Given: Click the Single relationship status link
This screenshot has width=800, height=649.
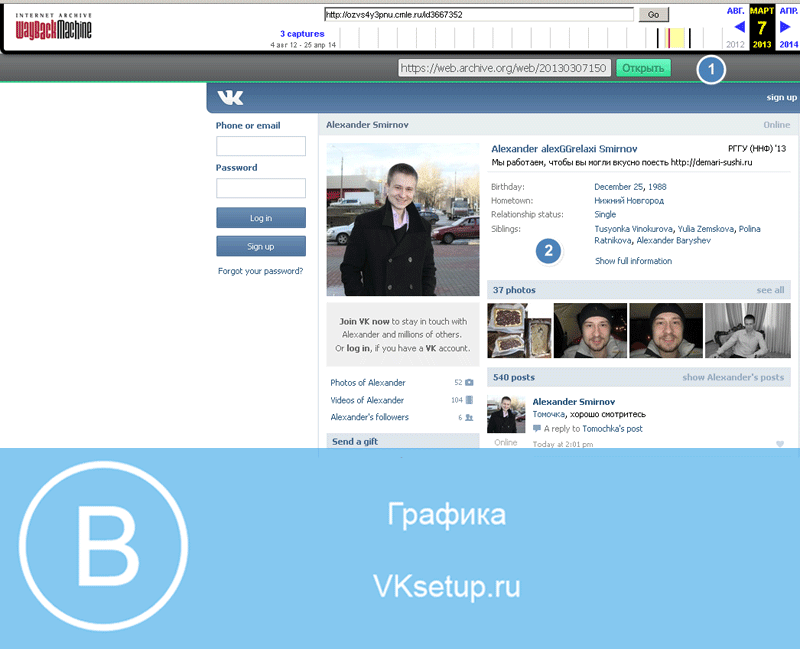Looking at the screenshot, I should 605,214.
